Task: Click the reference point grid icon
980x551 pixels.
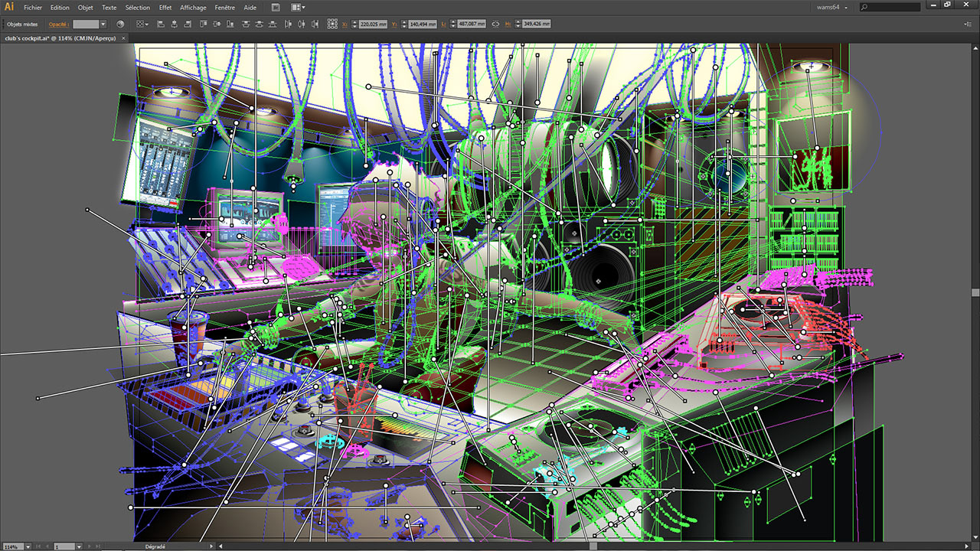Action: pos(332,24)
